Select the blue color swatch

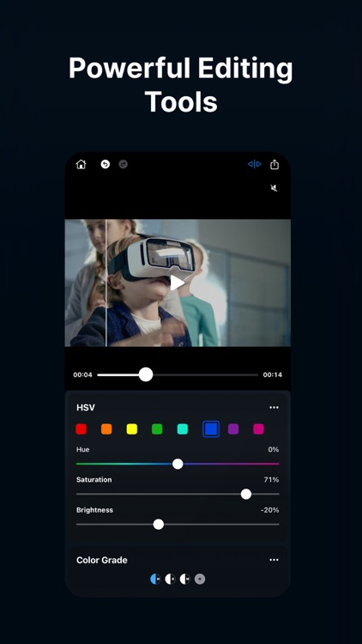[211, 429]
